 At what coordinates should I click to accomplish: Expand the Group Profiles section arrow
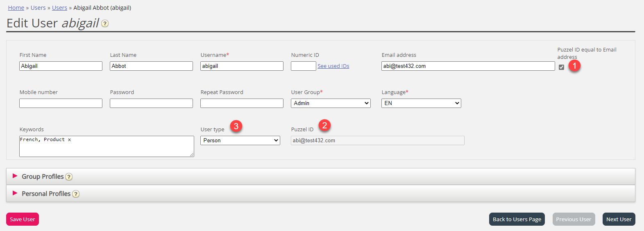point(15,176)
